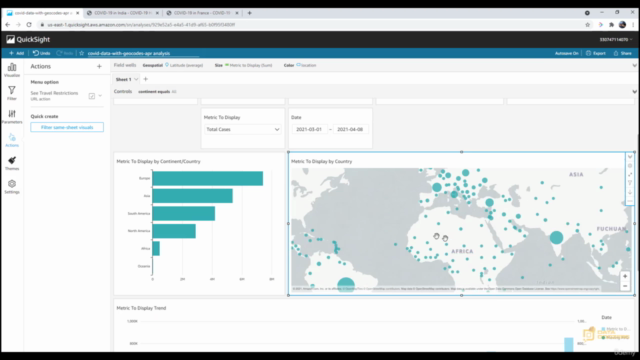Expand Sheet 1 tab menu
The image size is (640, 360).
pos(136,79)
